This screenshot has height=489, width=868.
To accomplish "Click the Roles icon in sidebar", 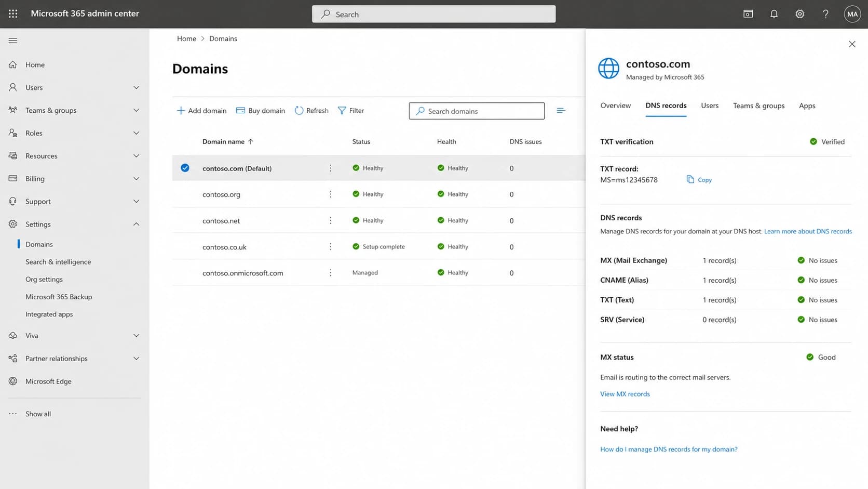I will 13,133.
